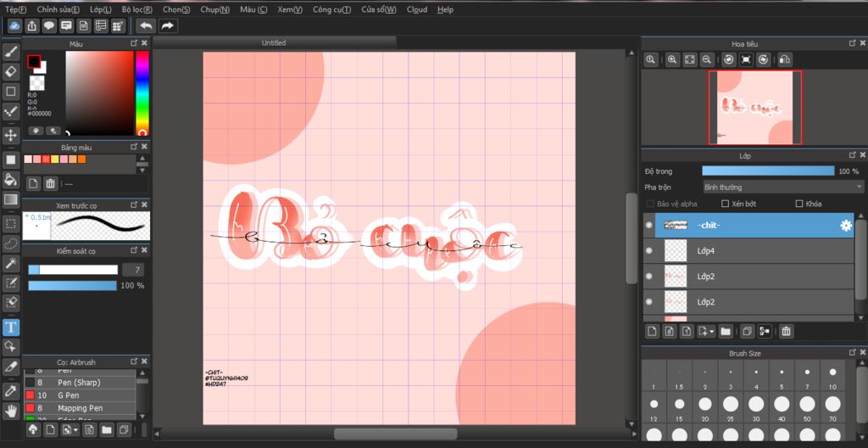
Task: Select the Mapping Pen brush
Action: pos(80,408)
